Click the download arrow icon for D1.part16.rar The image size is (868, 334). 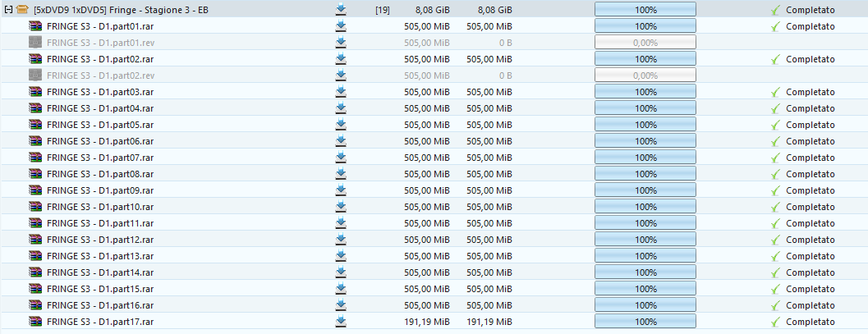(341, 305)
